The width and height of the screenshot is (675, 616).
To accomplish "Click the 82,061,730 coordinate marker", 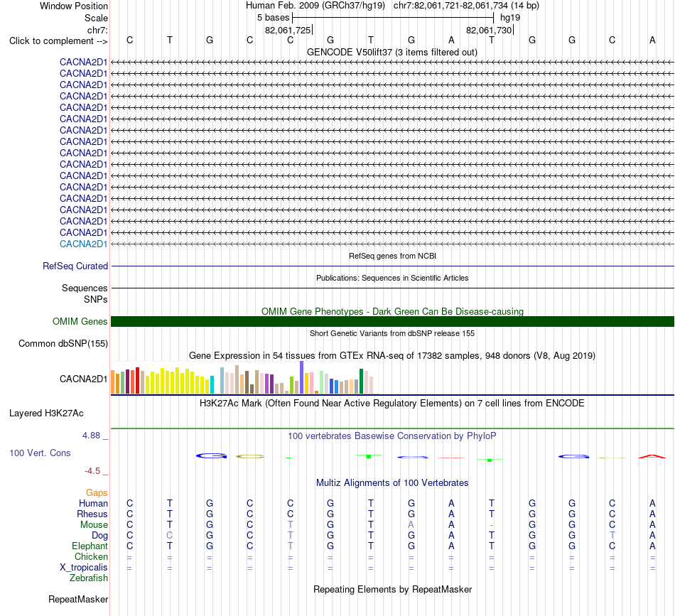I will click(x=489, y=30).
